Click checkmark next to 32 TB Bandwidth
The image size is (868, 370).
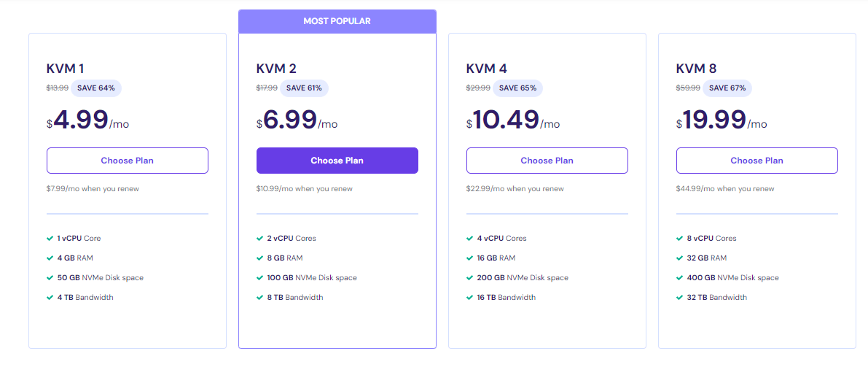pos(679,298)
